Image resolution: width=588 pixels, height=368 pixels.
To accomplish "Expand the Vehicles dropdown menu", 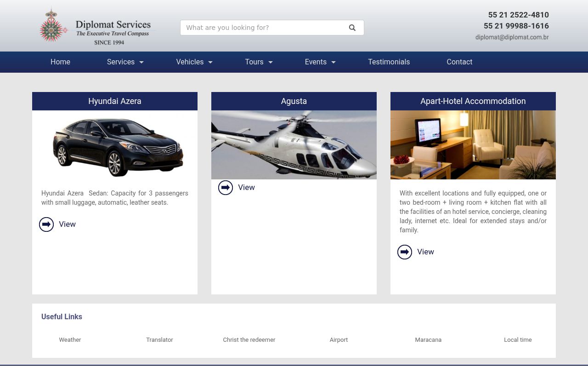I will coord(194,62).
